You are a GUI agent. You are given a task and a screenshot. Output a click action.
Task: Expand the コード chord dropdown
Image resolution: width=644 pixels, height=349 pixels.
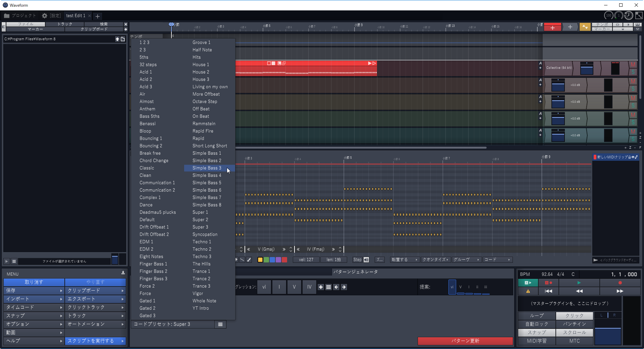(497, 260)
